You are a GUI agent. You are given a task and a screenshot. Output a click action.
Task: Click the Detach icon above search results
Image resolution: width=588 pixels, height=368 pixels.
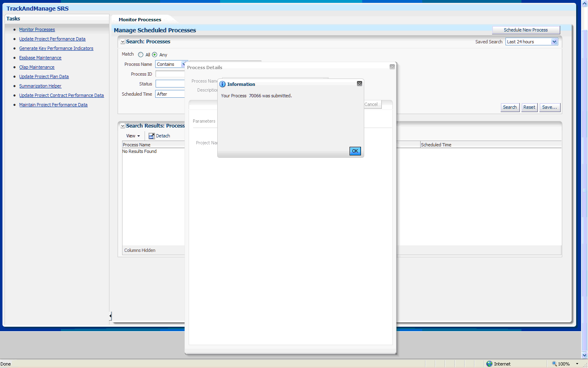[x=151, y=135]
